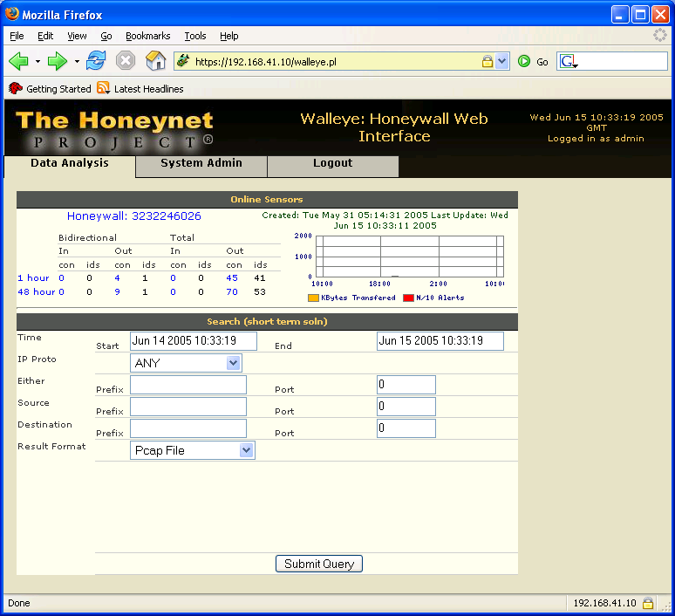Screen dimensions: 675x616
Task: Open the Google search engine selector icon
Action: [569, 62]
